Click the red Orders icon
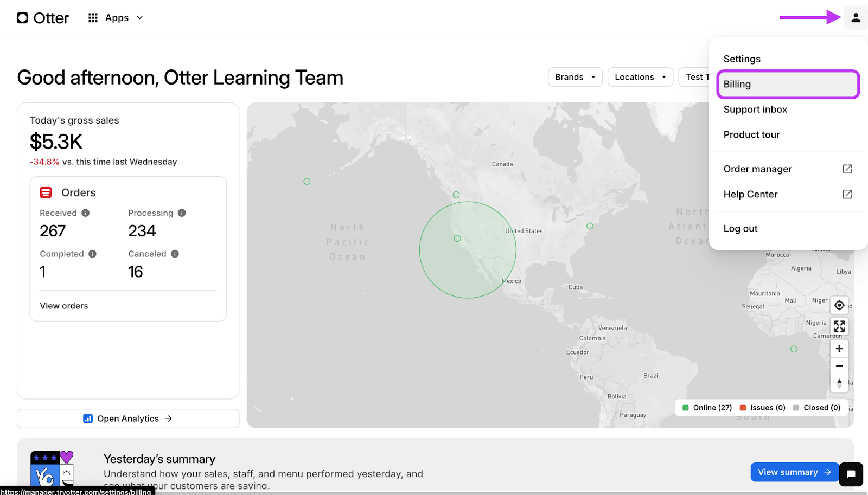The width and height of the screenshot is (868, 495). pyautogui.click(x=46, y=192)
